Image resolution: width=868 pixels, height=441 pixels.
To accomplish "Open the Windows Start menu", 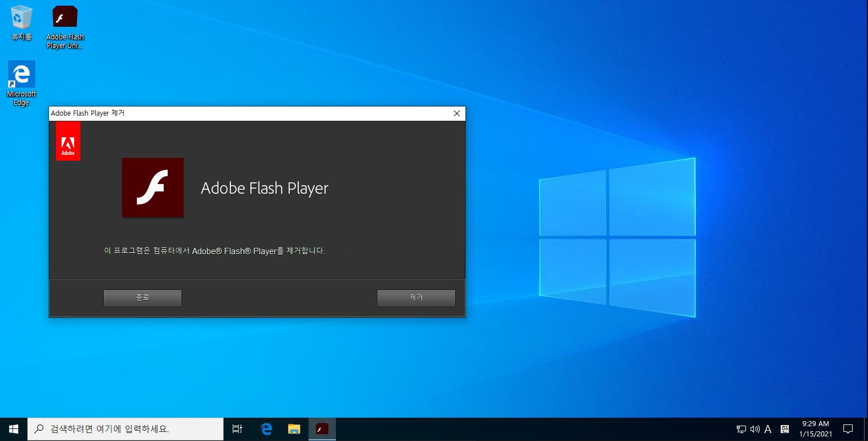I will [x=14, y=429].
